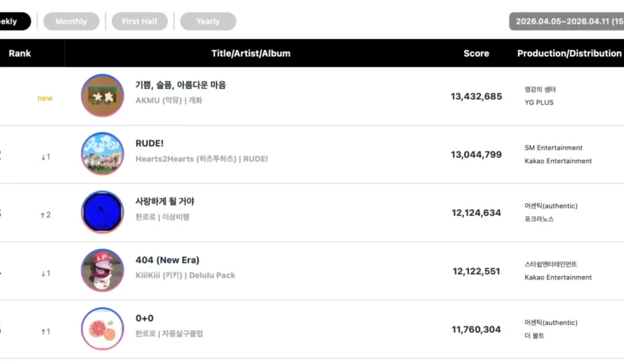
Task: Click the Score column header
Action: point(476,53)
